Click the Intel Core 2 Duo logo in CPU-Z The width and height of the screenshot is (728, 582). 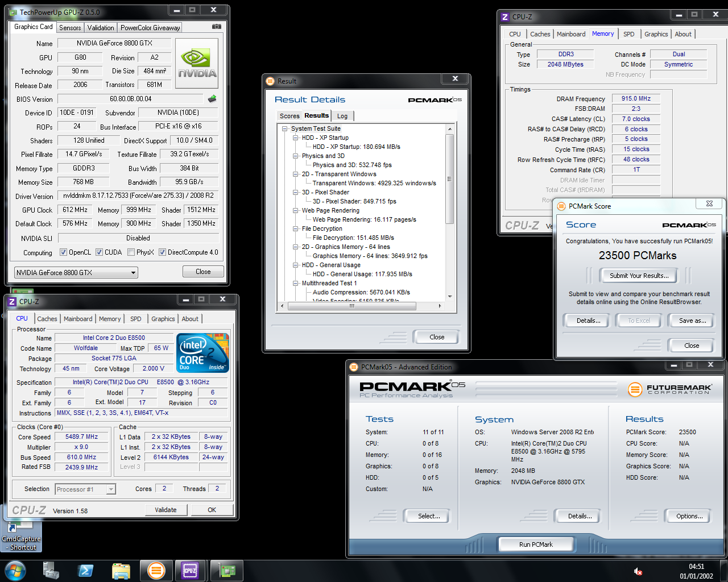203,353
